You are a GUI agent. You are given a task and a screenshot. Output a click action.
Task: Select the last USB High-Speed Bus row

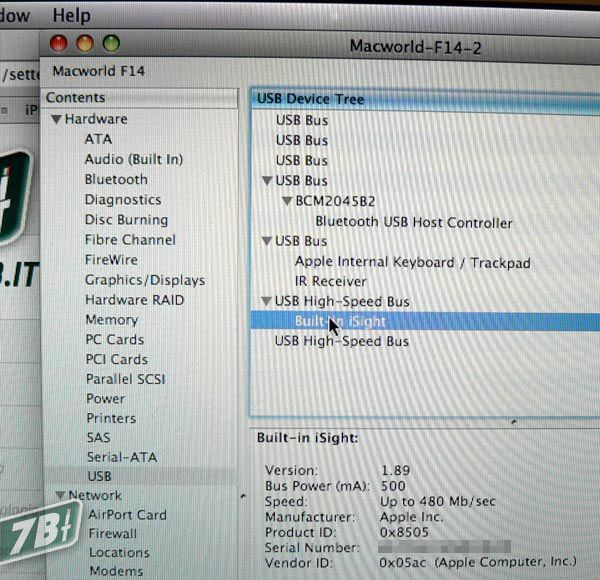[x=342, y=341]
